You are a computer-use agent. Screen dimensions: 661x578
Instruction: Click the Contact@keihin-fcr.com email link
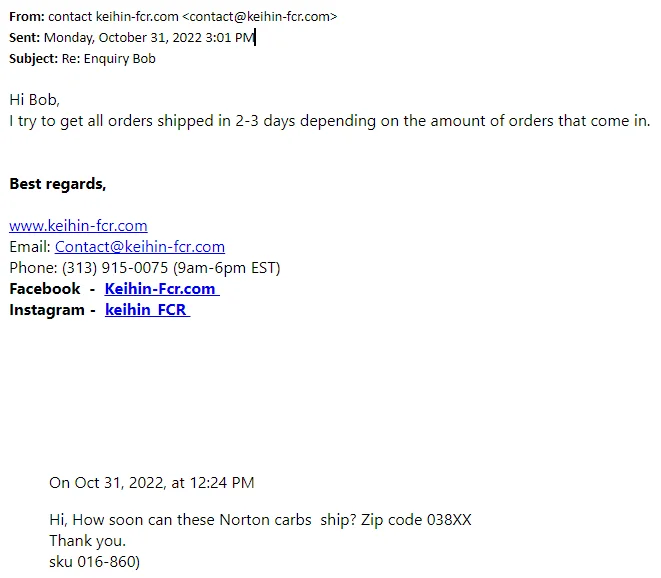[139, 247]
